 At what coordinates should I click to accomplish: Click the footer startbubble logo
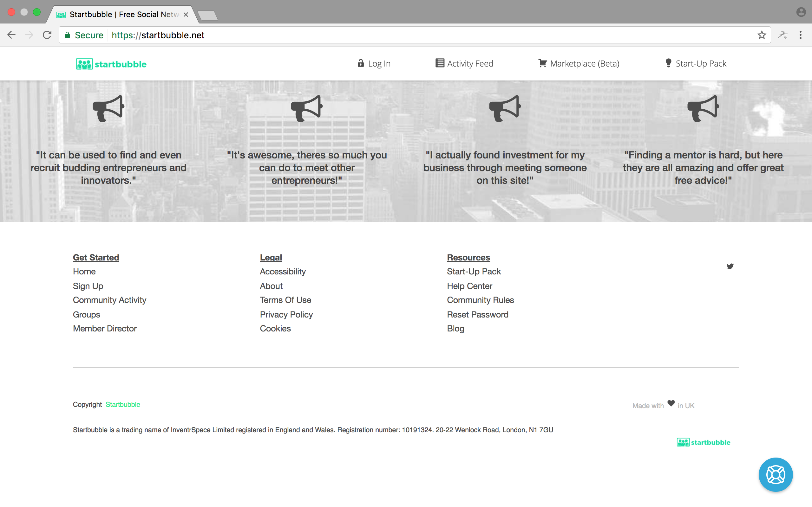click(703, 442)
